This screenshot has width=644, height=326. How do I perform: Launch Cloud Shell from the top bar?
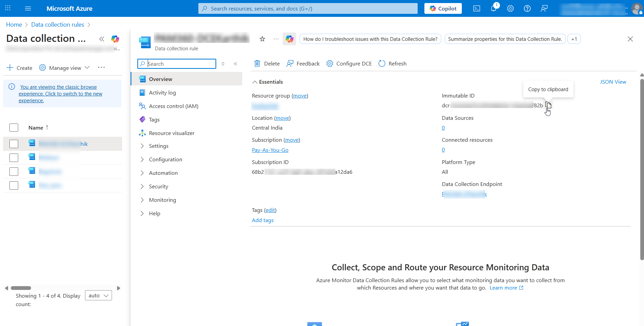click(477, 8)
